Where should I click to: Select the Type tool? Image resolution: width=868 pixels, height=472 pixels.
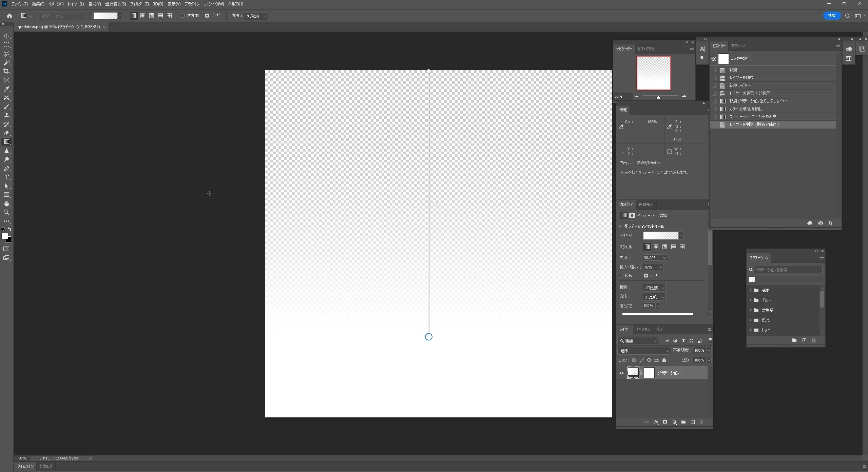click(x=6, y=177)
